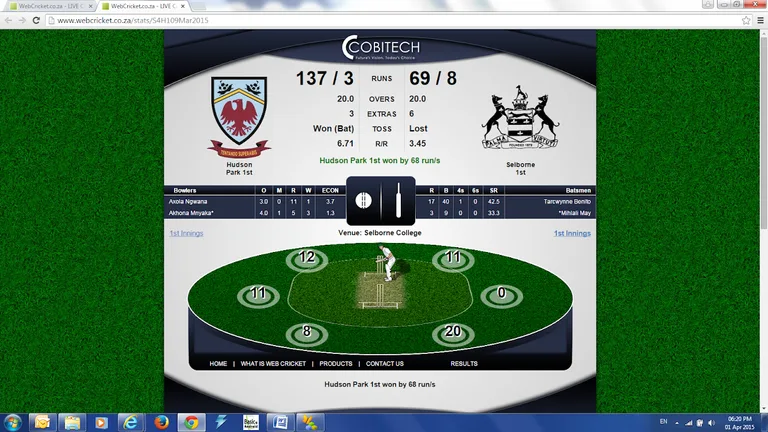The height and width of the screenshot is (432, 768).
Task: Open Selborne 1st Innings link
Action: [x=572, y=233]
